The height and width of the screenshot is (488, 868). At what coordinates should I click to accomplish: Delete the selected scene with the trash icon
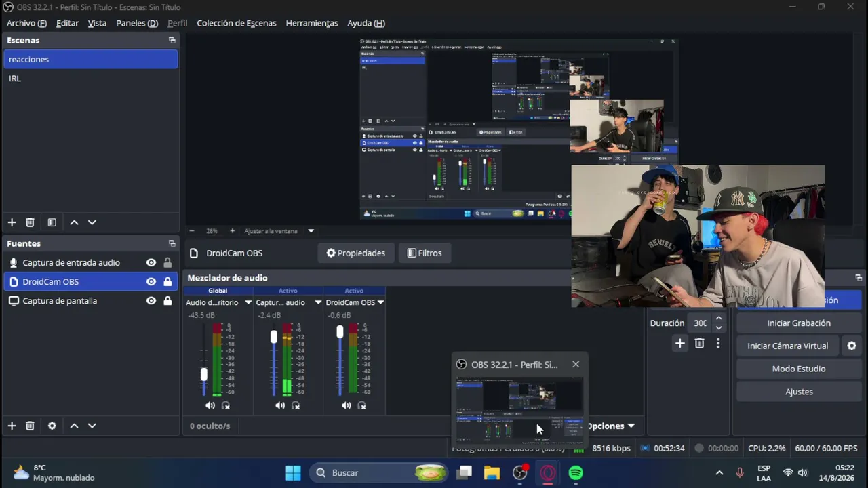tap(30, 222)
